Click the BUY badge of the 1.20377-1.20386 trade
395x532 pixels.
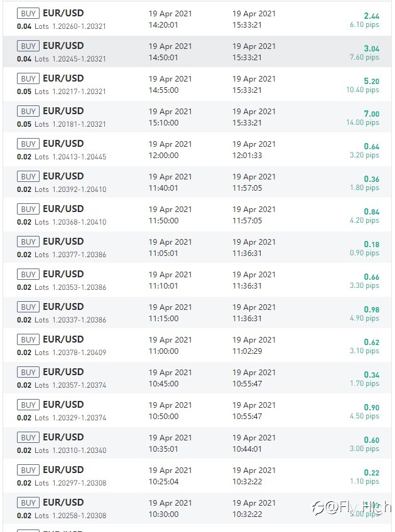(x=28, y=242)
